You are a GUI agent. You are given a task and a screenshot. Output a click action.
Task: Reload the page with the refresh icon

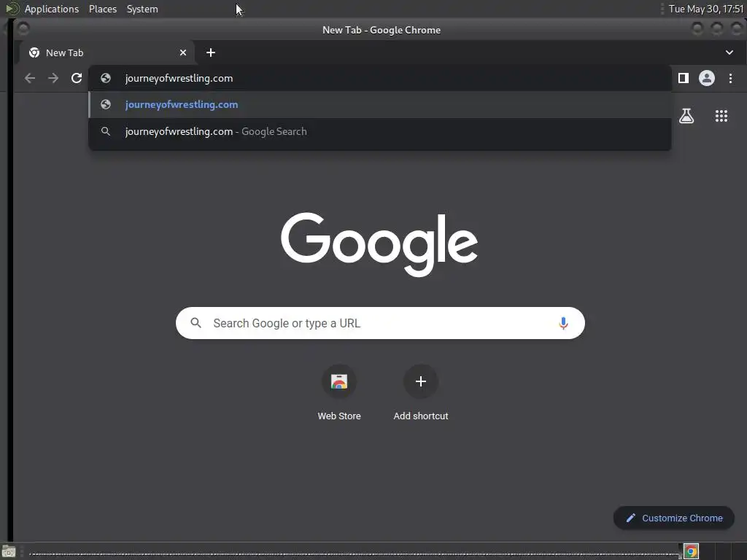point(77,78)
